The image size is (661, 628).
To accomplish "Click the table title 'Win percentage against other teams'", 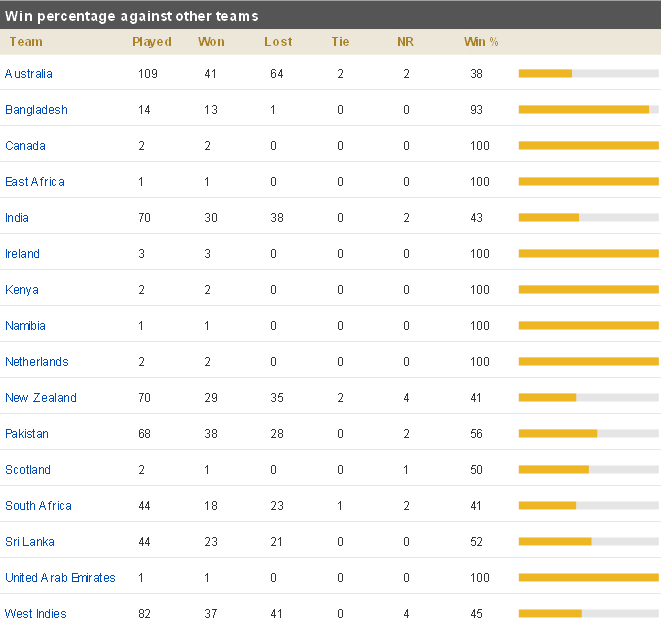I will tap(132, 16).
